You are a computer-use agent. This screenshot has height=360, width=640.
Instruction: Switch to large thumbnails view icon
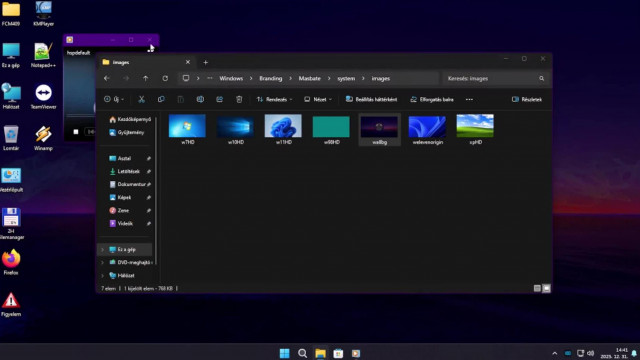pos(547,288)
